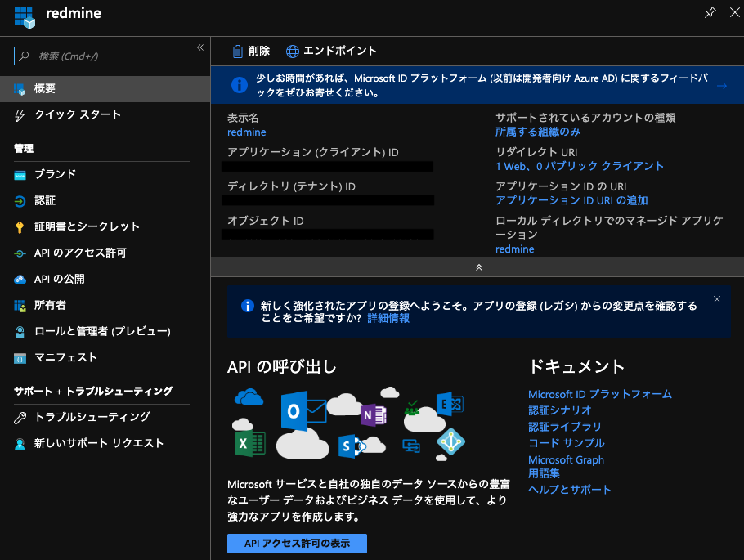Click the Outlook icon in API illustration

tap(303, 411)
